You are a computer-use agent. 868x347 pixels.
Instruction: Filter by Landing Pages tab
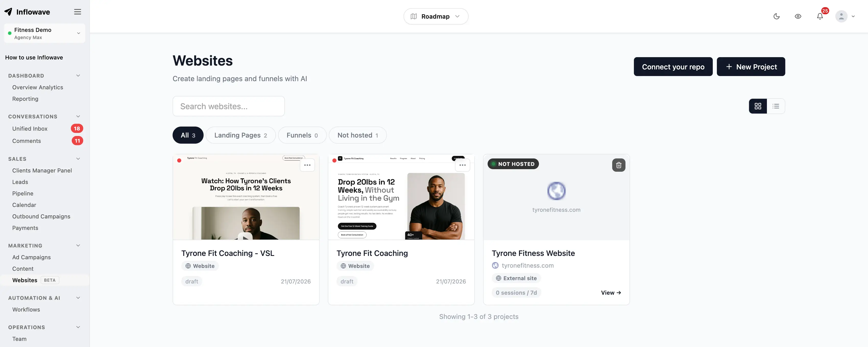[240, 135]
